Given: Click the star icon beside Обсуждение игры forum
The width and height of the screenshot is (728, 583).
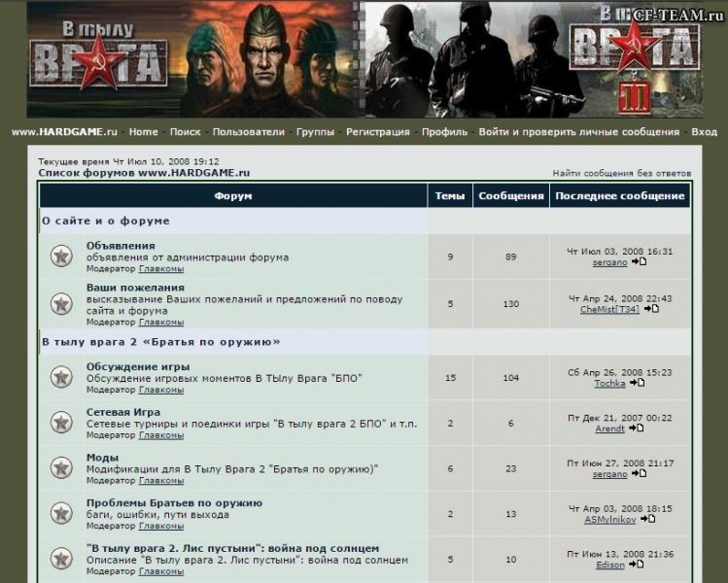Looking at the screenshot, I should (61, 377).
